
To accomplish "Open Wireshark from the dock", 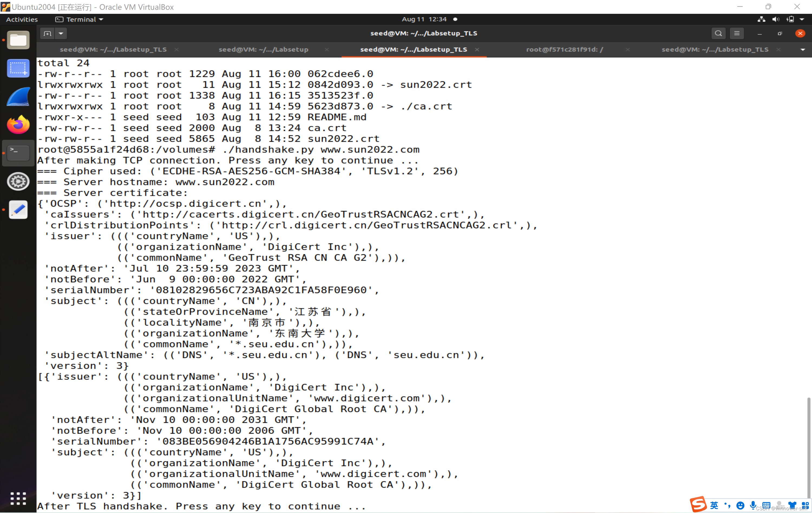I will pos(18,97).
